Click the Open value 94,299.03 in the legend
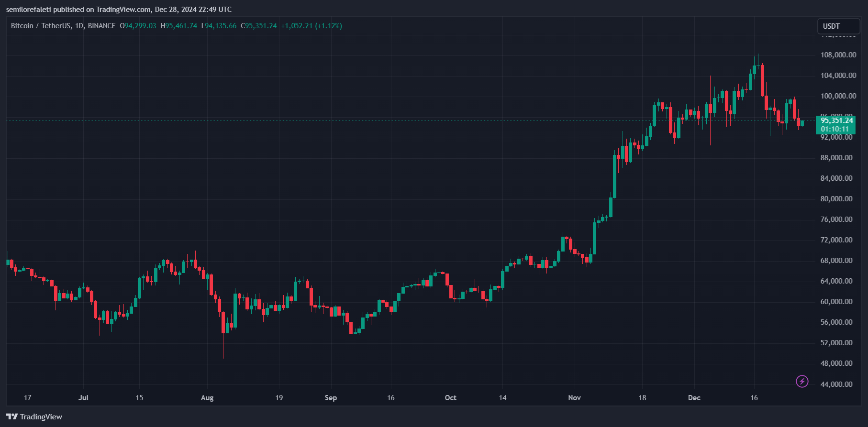The image size is (868, 427). pos(140,26)
